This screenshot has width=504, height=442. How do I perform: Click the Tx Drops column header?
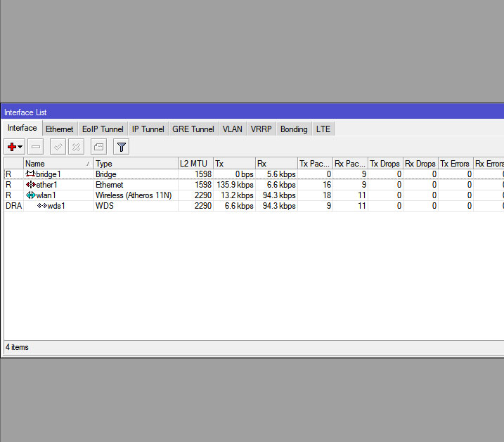tap(384, 164)
